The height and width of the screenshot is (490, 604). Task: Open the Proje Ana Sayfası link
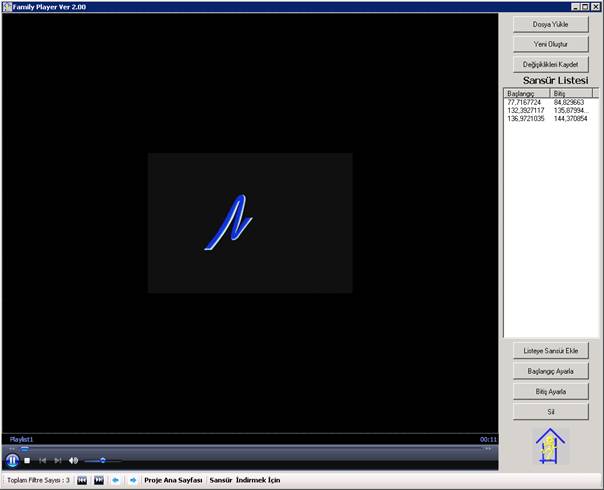(173, 480)
